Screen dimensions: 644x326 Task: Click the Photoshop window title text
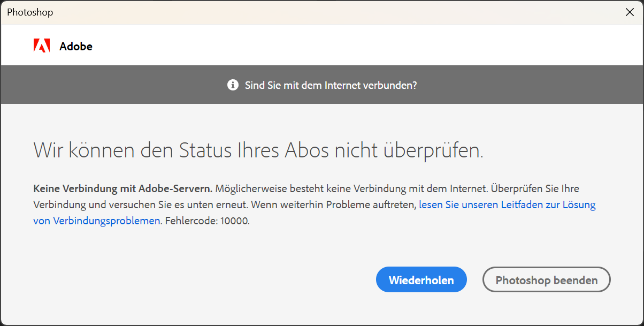pyautogui.click(x=30, y=12)
